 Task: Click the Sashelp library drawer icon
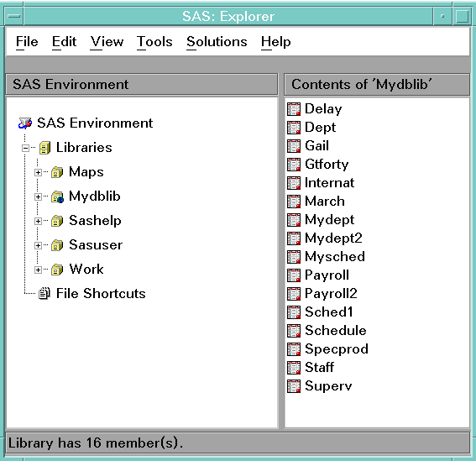point(57,221)
